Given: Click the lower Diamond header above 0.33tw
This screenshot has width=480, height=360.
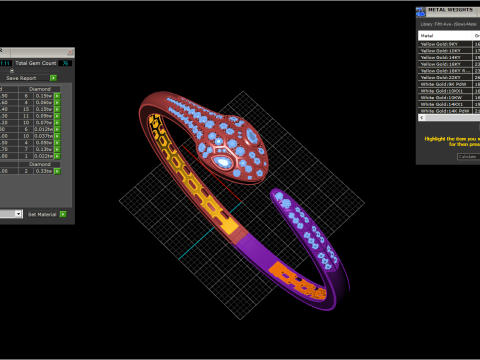Looking at the screenshot, I should click(x=40, y=164).
